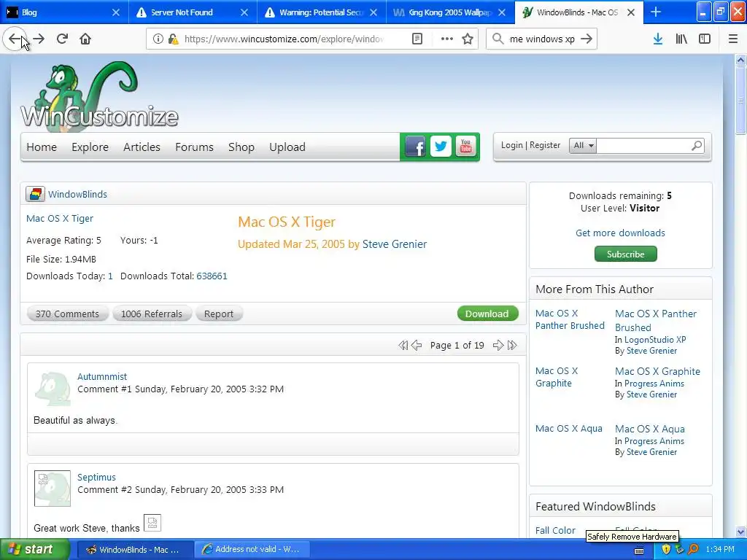
Task: Open the Explore navigation item
Action: [90, 147]
